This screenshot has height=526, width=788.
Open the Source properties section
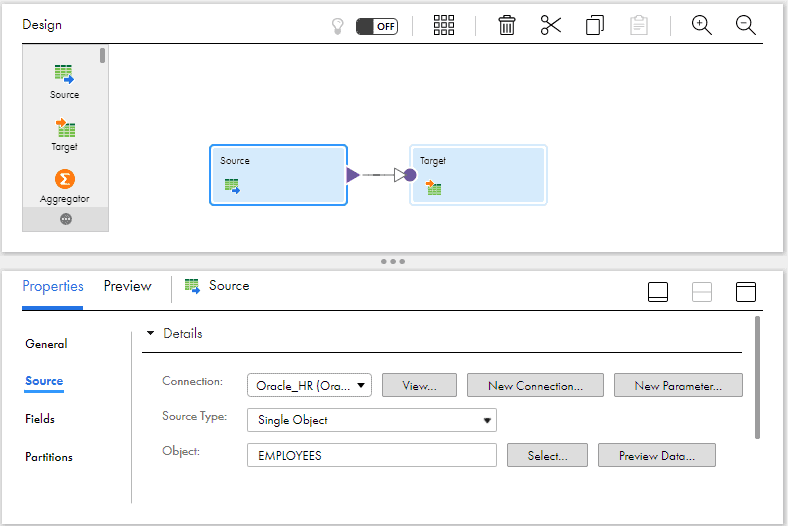coord(44,381)
